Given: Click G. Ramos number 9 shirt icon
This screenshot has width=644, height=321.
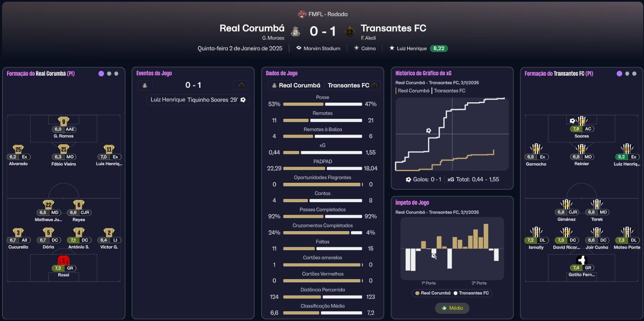Looking at the screenshot, I should point(64,121).
